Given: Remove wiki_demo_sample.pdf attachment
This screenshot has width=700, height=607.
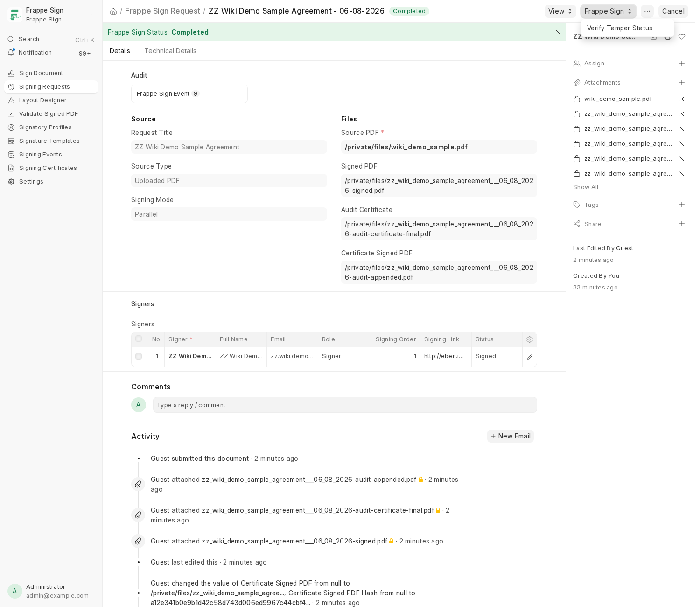Looking at the screenshot, I should pyautogui.click(x=682, y=99).
